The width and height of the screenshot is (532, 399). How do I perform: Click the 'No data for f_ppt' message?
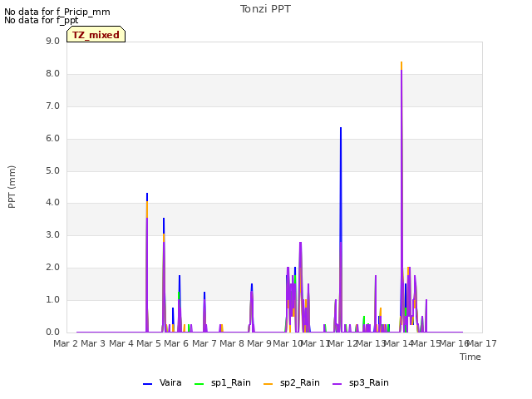(x=41, y=20)
